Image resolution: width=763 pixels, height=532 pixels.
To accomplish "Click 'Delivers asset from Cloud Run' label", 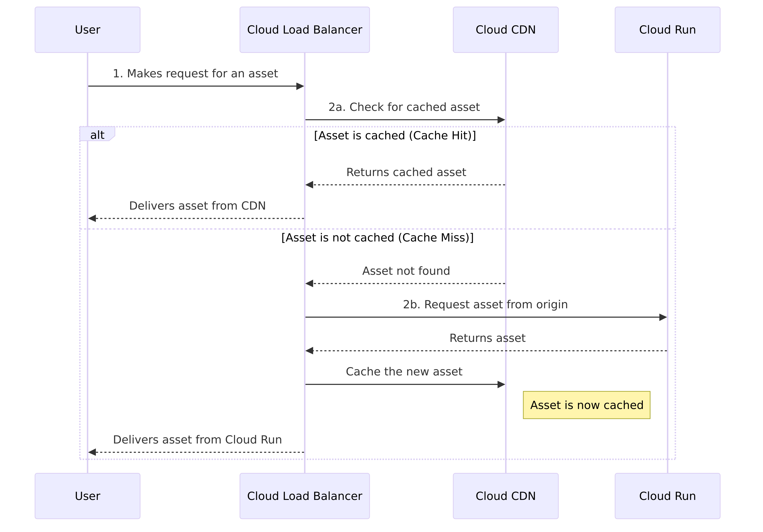I will [197, 439].
